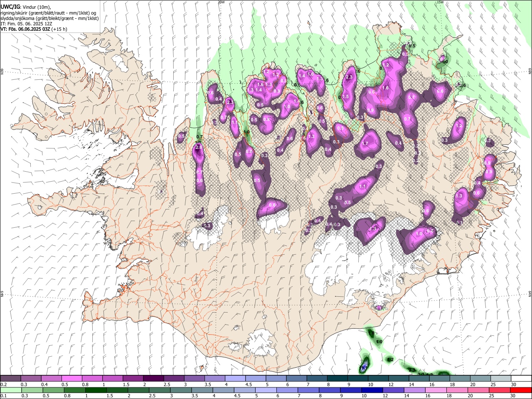Click the '30' label under the upper legend row
532x399 pixels.
pyautogui.click(x=514, y=384)
